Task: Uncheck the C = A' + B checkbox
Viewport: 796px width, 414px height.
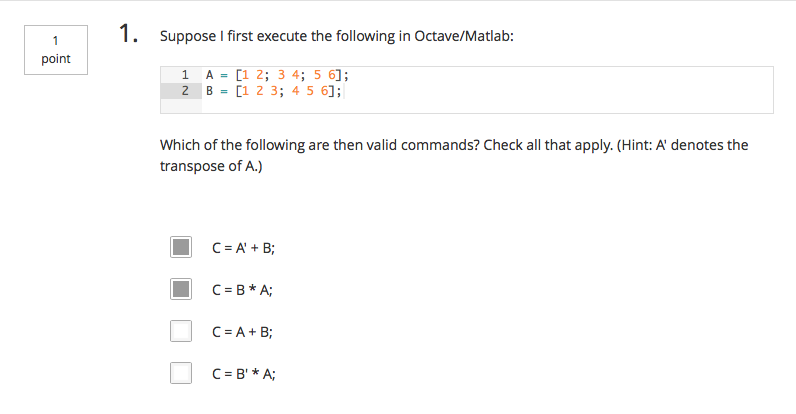Action: click(181, 247)
